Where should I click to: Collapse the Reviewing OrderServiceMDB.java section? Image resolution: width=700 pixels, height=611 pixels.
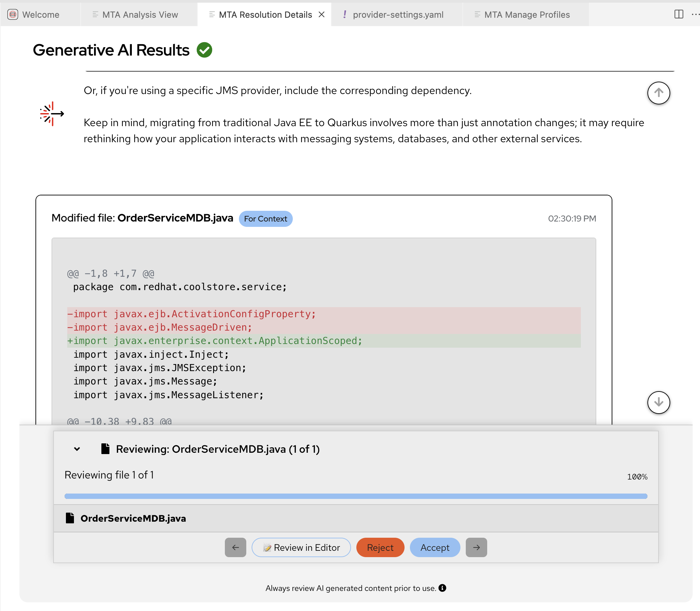(77, 449)
